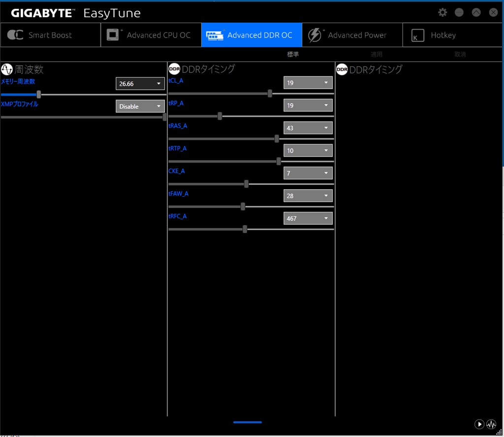This screenshot has width=504, height=437.
Task: Expand the tFAW_A 28 dropdown
Action: pyautogui.click(x=308, y=196)
